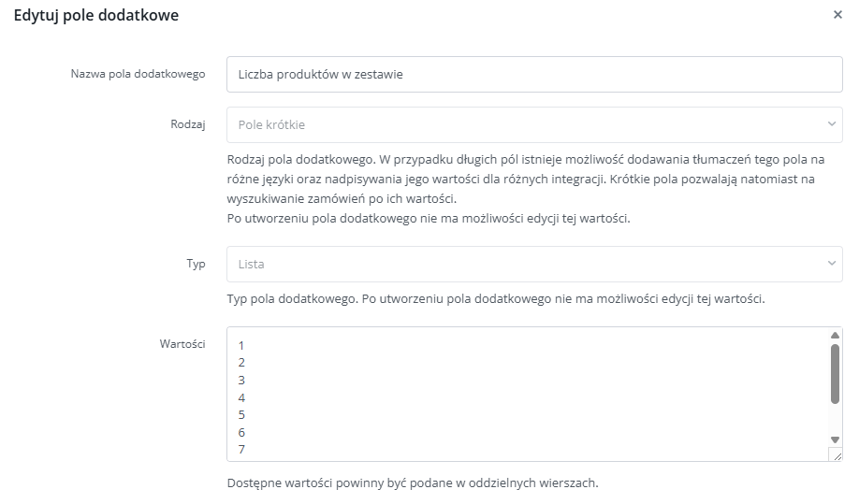Place cursor on value line 3
Viewport: 859px width, 504px height.
(x=241, y=381)
